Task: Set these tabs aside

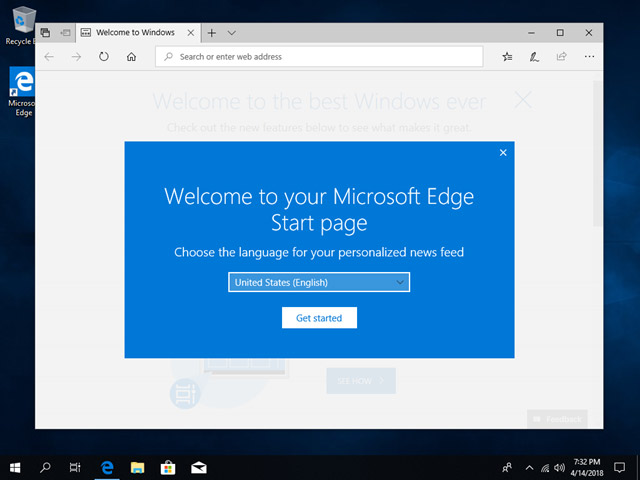Action: (x=65, y=33)
